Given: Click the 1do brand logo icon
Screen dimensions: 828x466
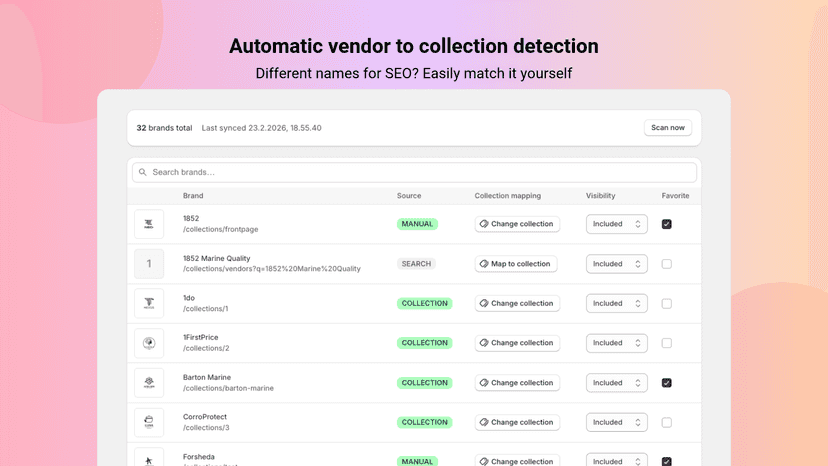Looking at the screenshot, I should pyautogui.click(x=149, y=303).
